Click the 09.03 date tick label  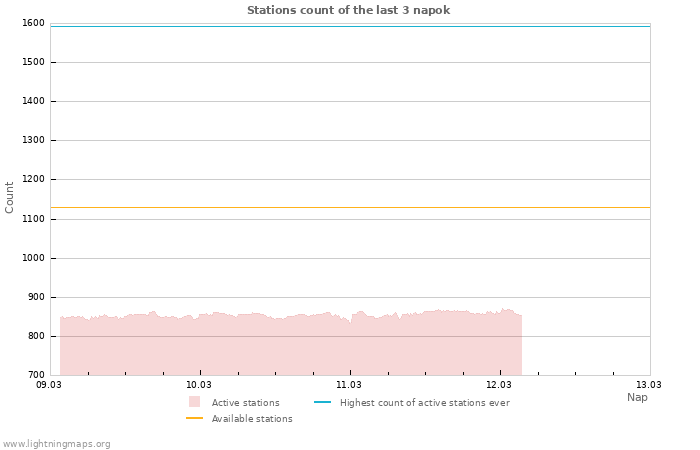[x=49, y=384]
